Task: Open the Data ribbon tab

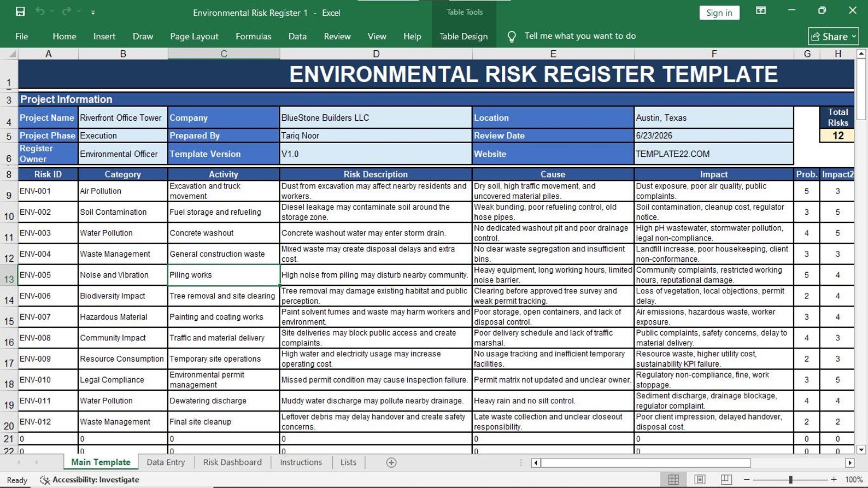Action: coord(297,36)
